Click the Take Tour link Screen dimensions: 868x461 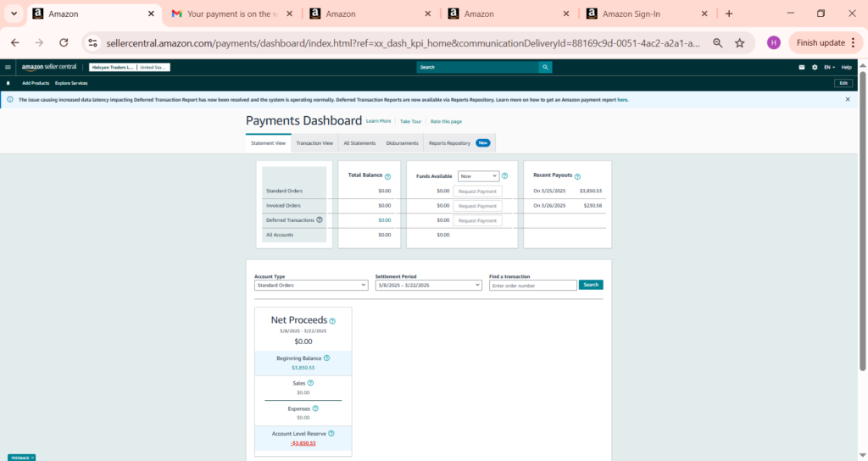[x=410, y=121]
